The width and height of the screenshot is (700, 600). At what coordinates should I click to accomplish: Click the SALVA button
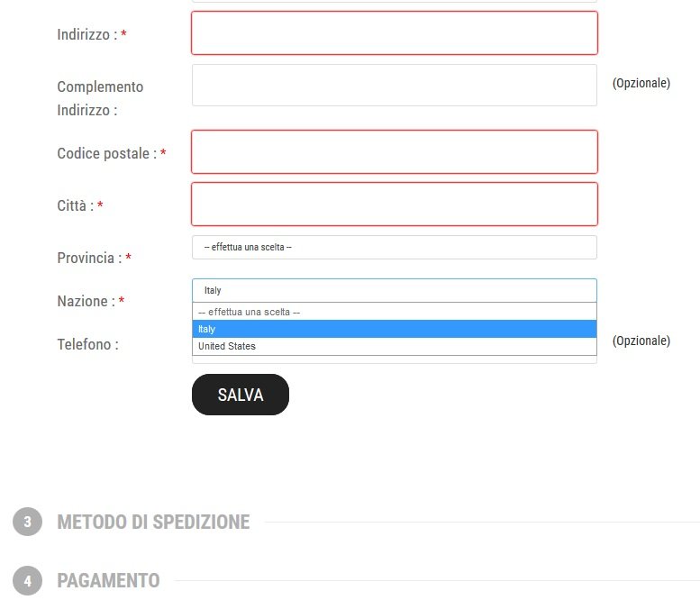(241, 395)
